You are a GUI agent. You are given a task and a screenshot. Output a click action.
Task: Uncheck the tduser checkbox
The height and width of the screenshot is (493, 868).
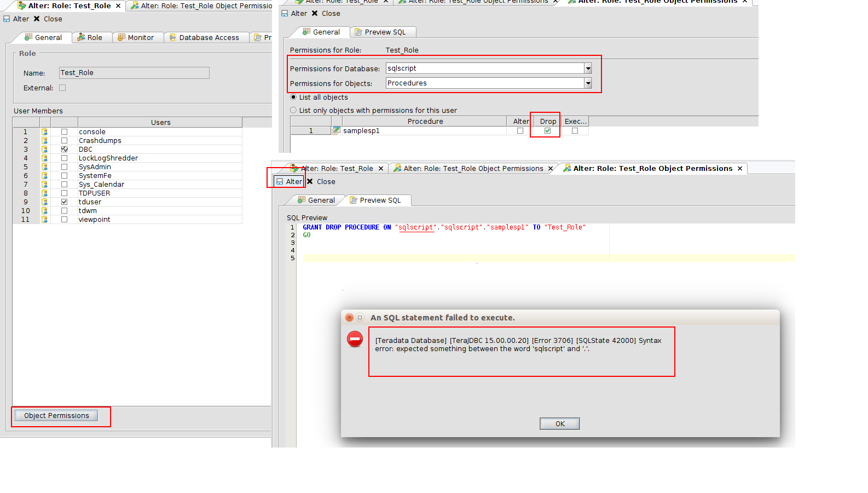(x=64, y=202)
